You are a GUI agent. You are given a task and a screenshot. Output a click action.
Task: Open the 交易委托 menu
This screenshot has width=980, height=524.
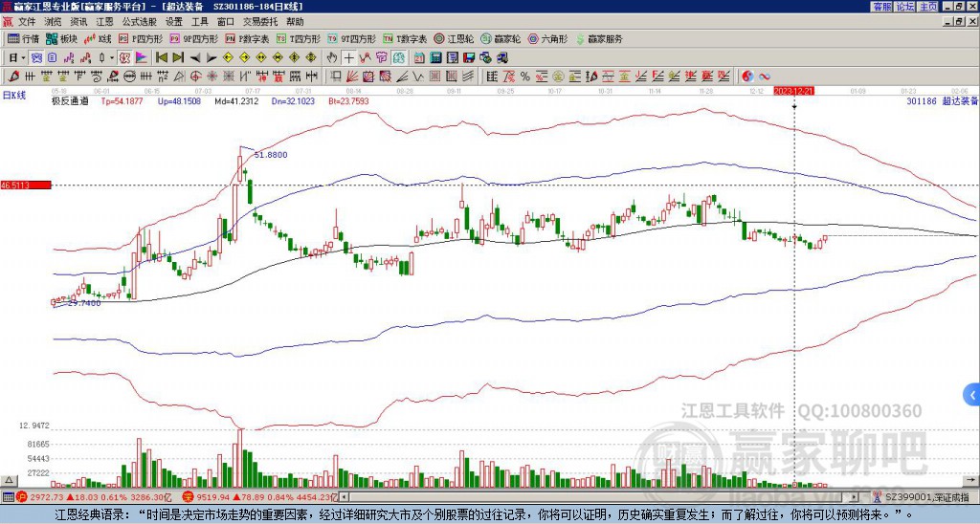click(x=260, y=22)
